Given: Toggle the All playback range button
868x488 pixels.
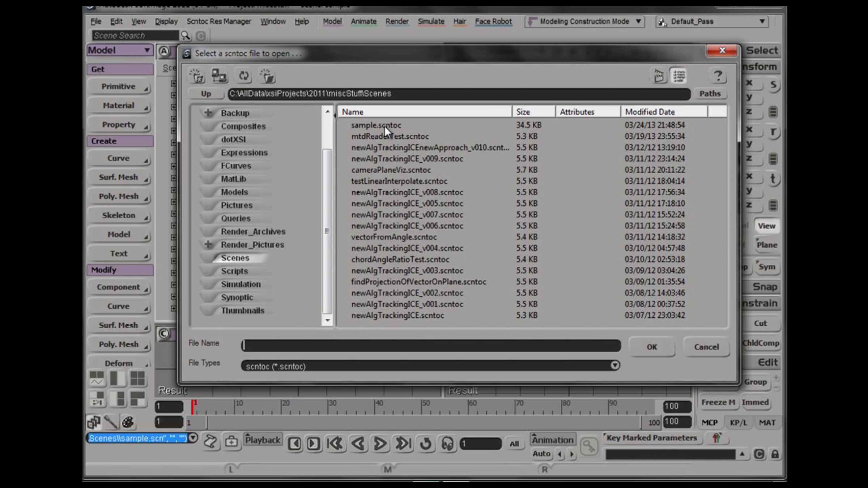Looking at the screenshot, I should (x=514, y=444).
